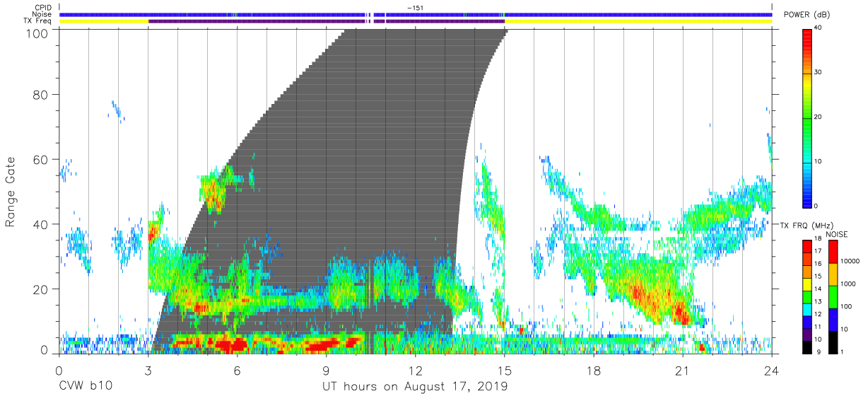
Task: Click the '21' hour tick label on the x-axis
Action: coord(683,371)
